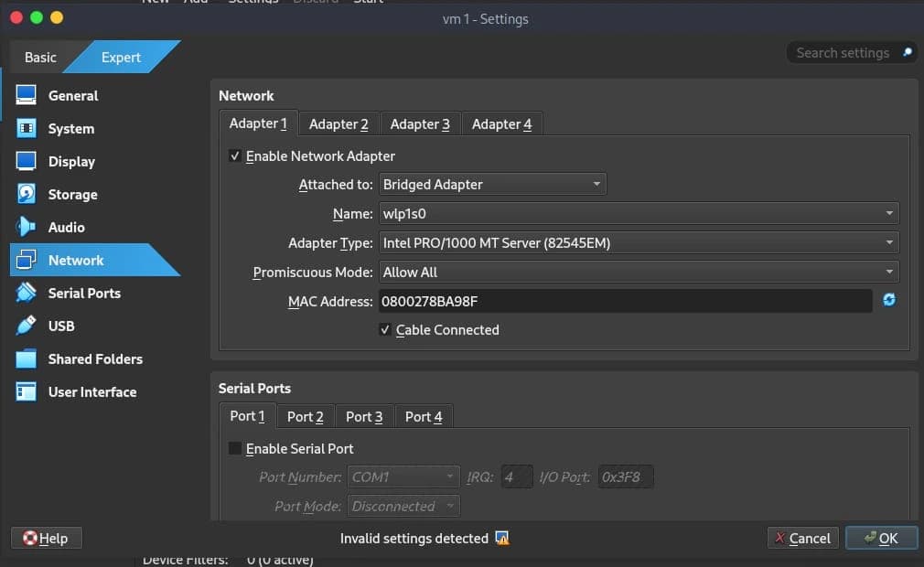
Task: Click the Search settings box
Action: click(x=843, y=53)
